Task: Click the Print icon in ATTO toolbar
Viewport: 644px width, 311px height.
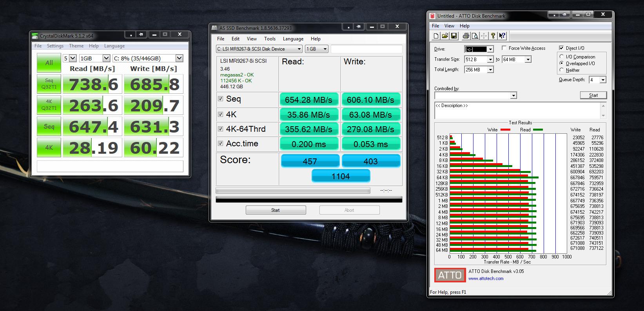Action: point(466,36)
